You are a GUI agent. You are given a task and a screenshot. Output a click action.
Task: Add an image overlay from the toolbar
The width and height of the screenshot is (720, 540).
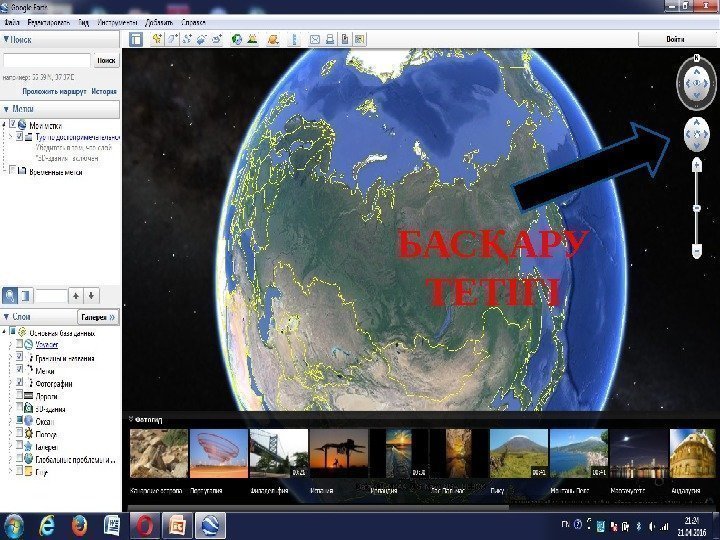[201, 39]
